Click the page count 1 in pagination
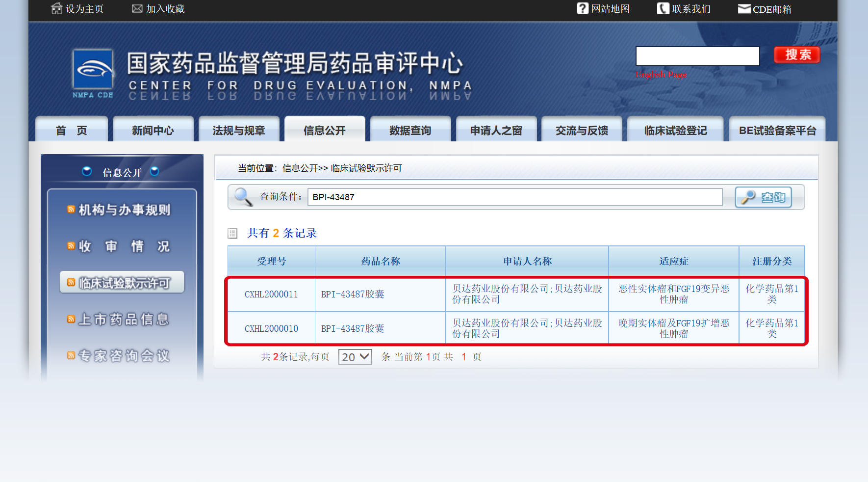 [463, 357]
